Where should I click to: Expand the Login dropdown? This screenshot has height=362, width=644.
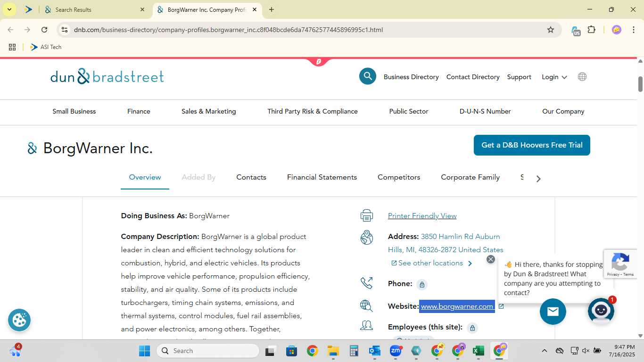pos(554,77)
